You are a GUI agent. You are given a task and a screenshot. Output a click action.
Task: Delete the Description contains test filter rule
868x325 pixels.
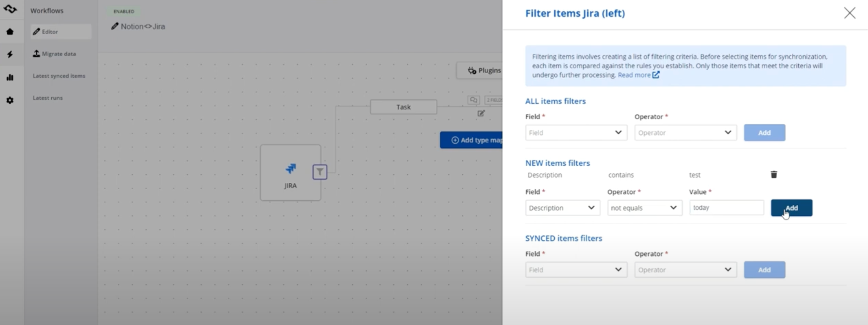tap(774, 174)
